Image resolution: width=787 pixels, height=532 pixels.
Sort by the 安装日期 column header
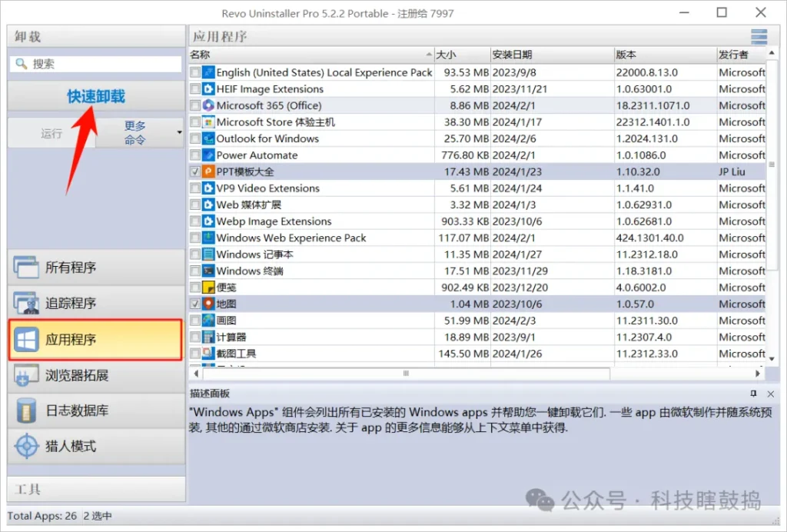click(x=552, y=55)
